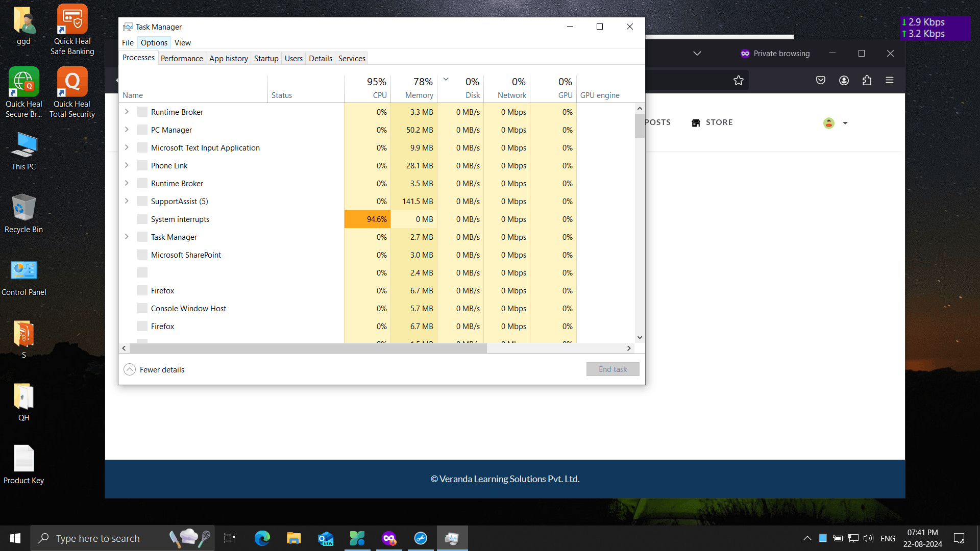The width and height of the screenshot is (980, 551).
Task: Open the Options menu in Task Manager
Action: click(x=154, y=43)
